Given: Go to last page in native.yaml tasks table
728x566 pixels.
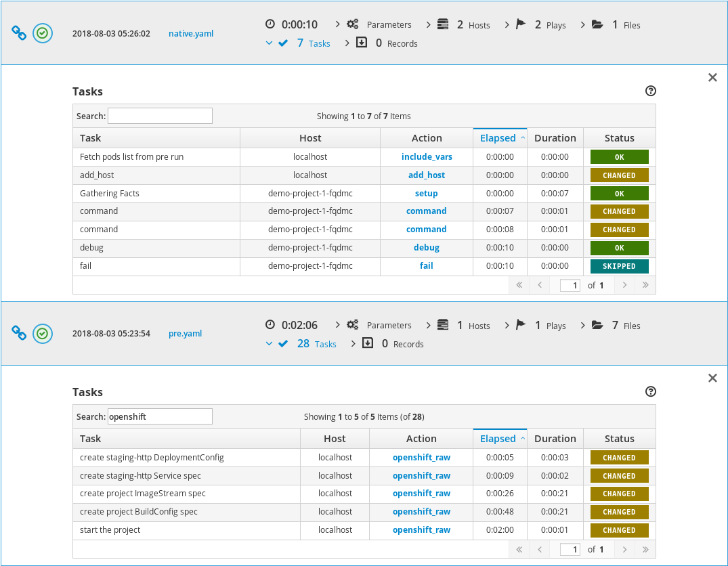Looking at the screenshot, I should pos(645,285).
